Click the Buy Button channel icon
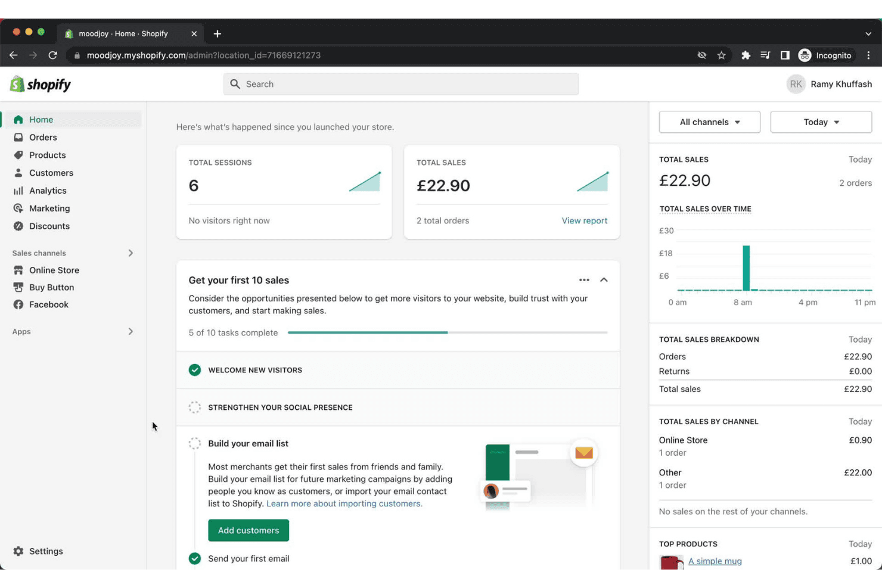This screenshot has height=588, width=882. (18, 287)
